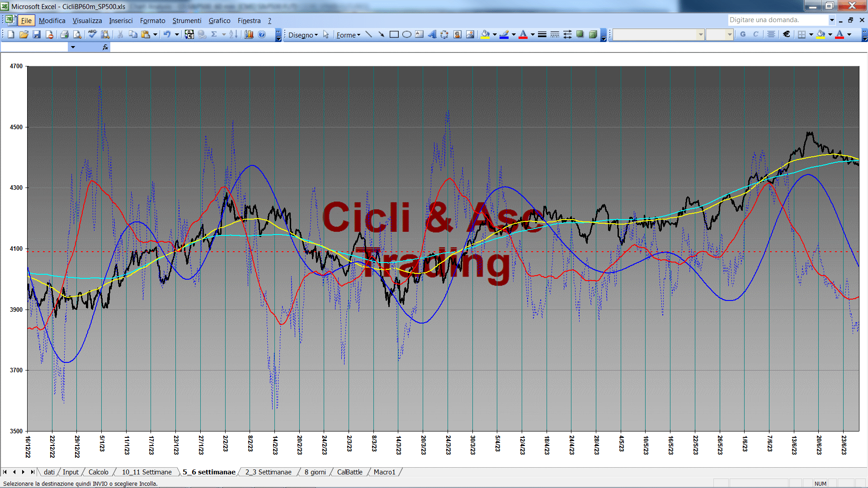Click the Euro currency style icon
Image resolution: width=868 pixels, height=488 pixels.
tap(787, 34)
